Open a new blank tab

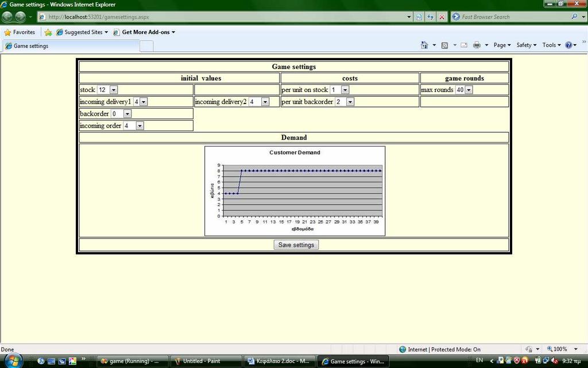(x=146, y=46)
